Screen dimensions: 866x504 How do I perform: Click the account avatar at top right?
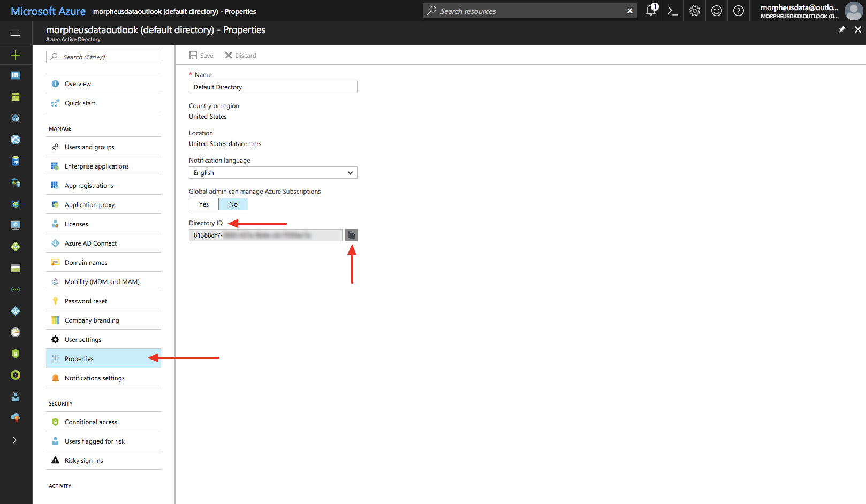[853, 11]
